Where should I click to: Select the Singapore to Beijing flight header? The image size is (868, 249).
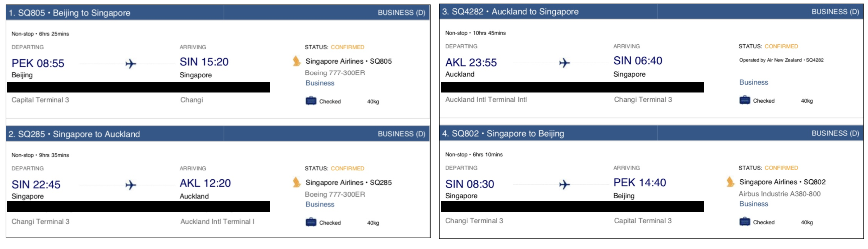point(651,133)
